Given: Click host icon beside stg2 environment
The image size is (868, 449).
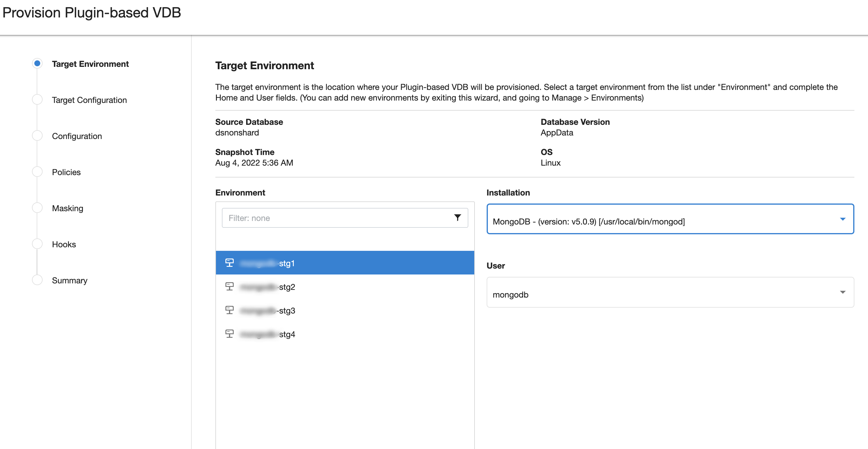Looking at the screenshot, I should pos(230,286).
